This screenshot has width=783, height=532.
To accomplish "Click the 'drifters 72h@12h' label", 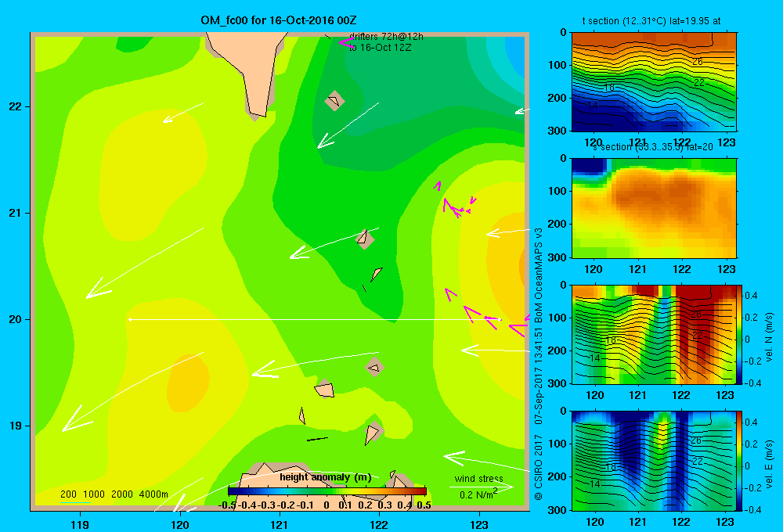I will tap(386, 37).
